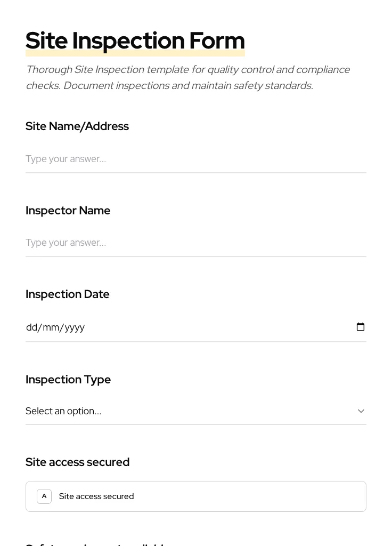This screenshot has width=392, height=546.
Task: Click the yellow highlight under the form title
Action: [x=135, y=54]
